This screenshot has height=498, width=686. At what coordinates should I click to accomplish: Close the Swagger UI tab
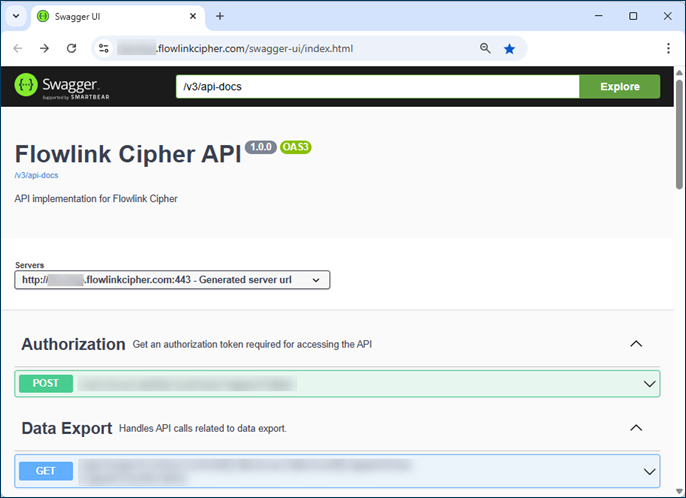click(x=190, y=16)
